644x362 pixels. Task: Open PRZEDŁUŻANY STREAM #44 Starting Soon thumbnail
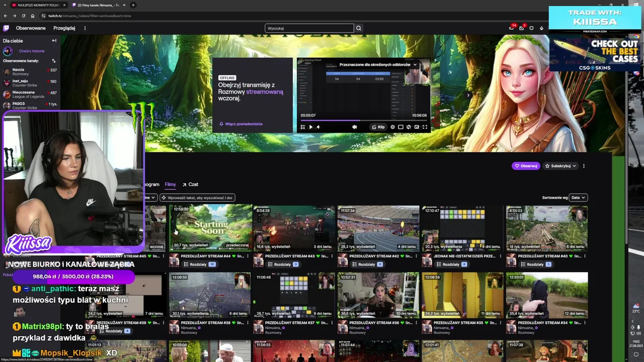(210, 228)
